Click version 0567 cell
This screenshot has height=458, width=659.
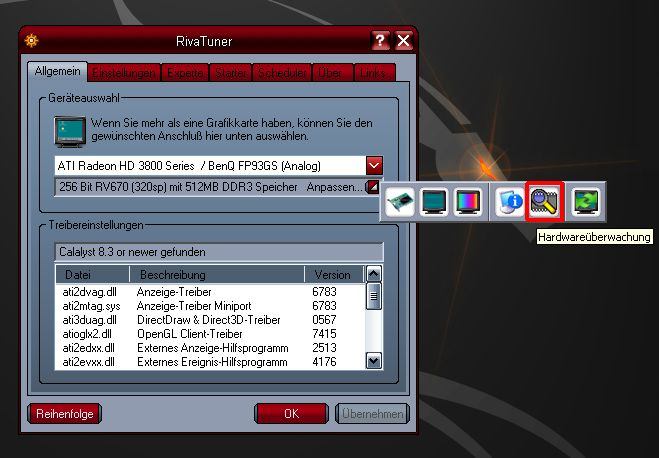(x=324, y=320)
